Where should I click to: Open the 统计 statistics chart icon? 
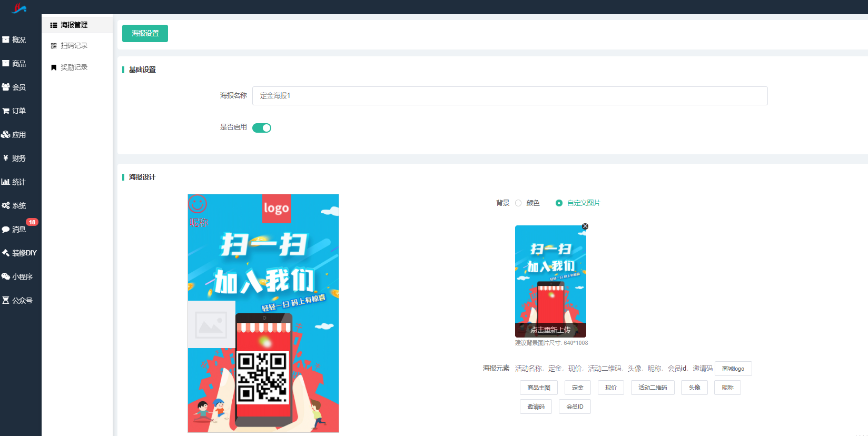[x=6, y=182]
